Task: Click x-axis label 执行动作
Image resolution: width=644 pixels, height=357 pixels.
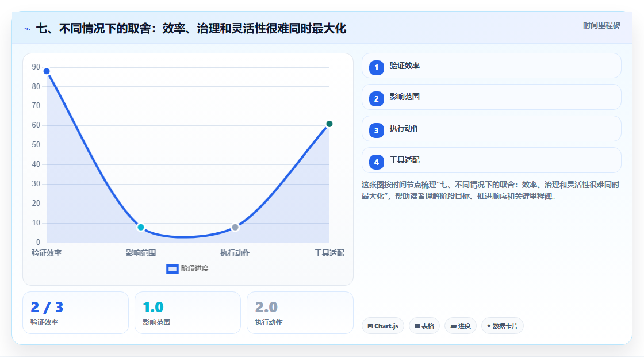Action: pos(235,253)
